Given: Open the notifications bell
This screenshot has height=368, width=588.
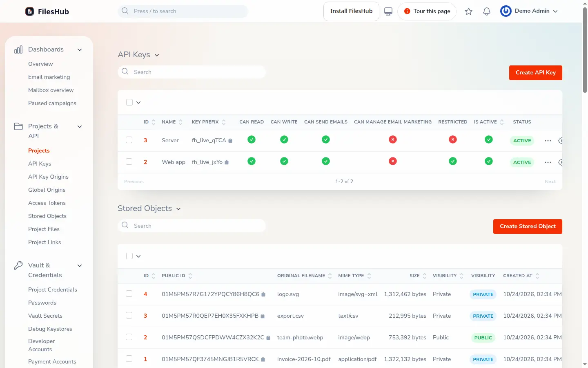Looking at the screenshot, I should tap(487, 11).
